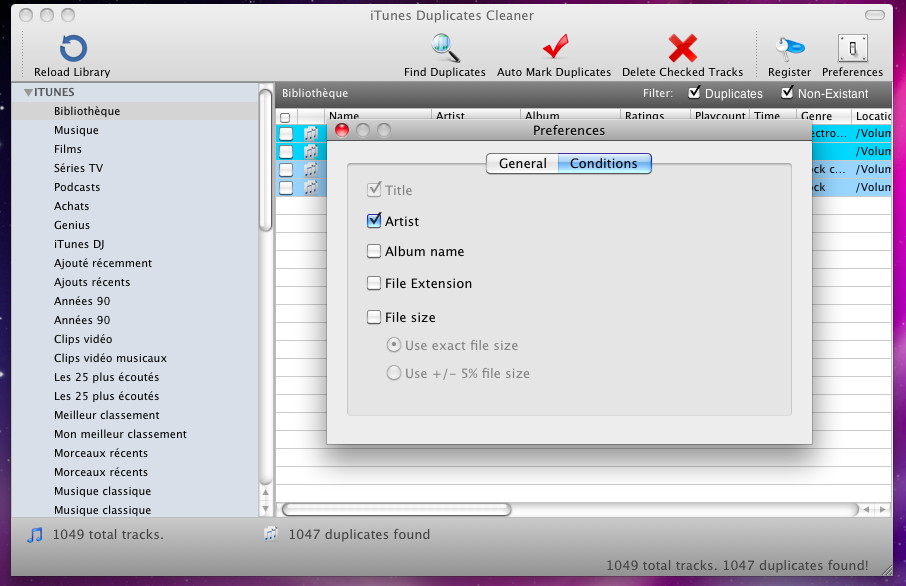
Task: Enable the Album name condition
Action: (x=374, y=251)
